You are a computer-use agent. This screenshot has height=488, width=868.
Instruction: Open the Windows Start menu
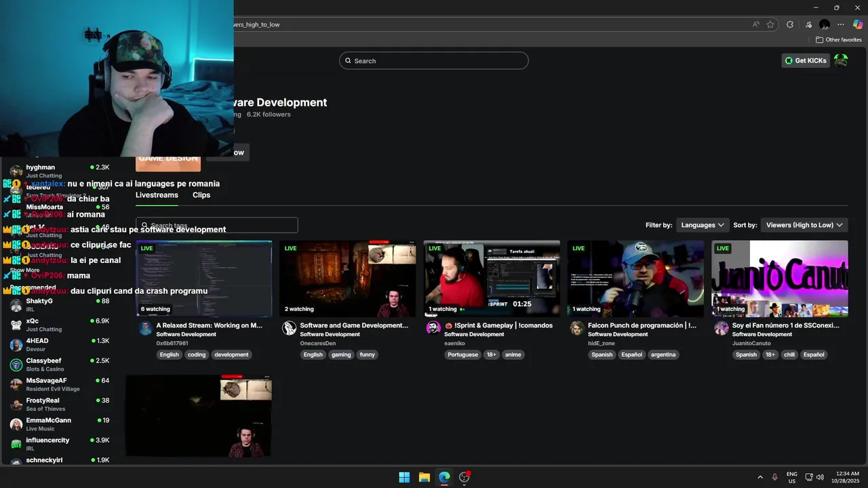click(x=404, y=477)
